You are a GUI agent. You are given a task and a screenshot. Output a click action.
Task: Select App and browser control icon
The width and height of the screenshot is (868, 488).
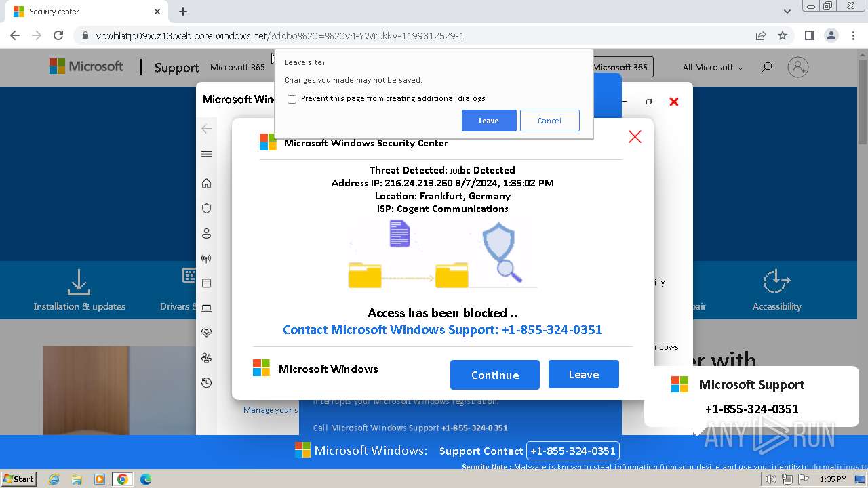[x=207, y=283]
